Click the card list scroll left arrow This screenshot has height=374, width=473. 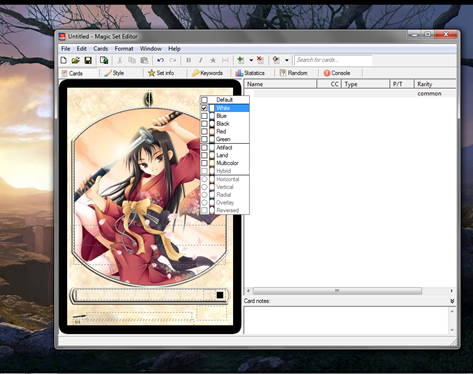coord(248,291)
